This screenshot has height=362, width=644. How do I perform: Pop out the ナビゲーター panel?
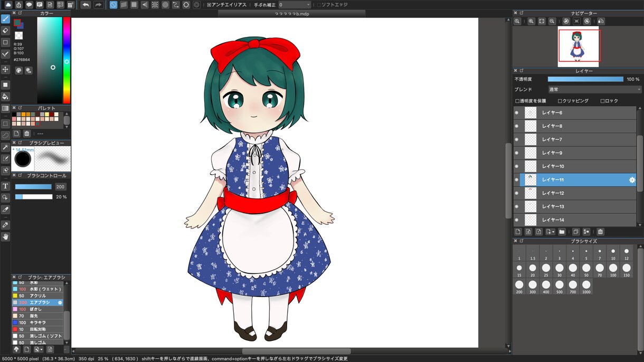[x=521, y=13]
